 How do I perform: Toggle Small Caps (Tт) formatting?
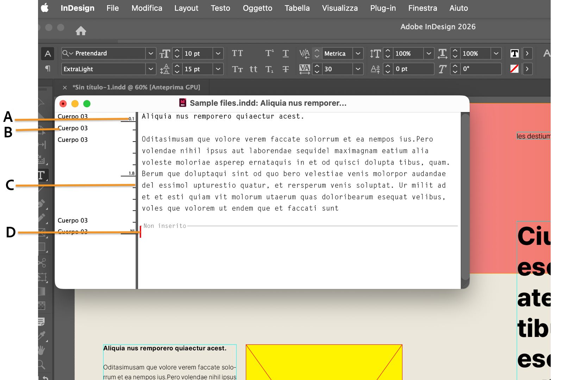pos(237,69)
